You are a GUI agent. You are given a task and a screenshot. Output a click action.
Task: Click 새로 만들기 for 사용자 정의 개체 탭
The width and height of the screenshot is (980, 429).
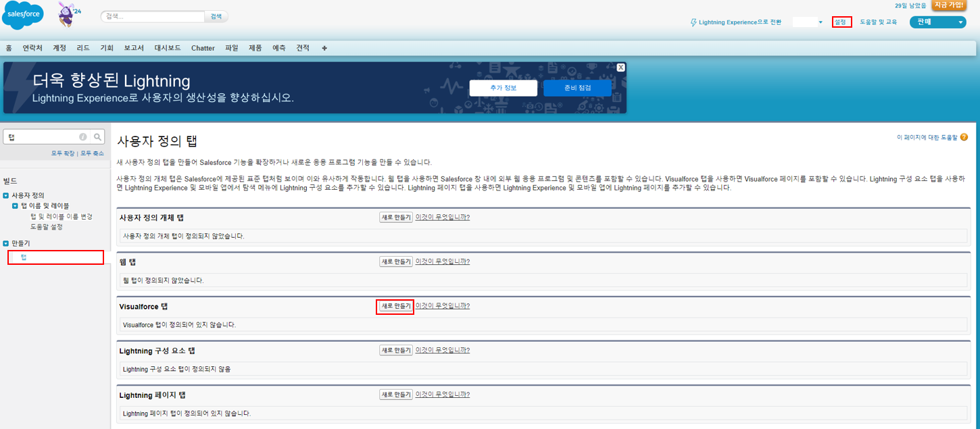tap(396, 217)
